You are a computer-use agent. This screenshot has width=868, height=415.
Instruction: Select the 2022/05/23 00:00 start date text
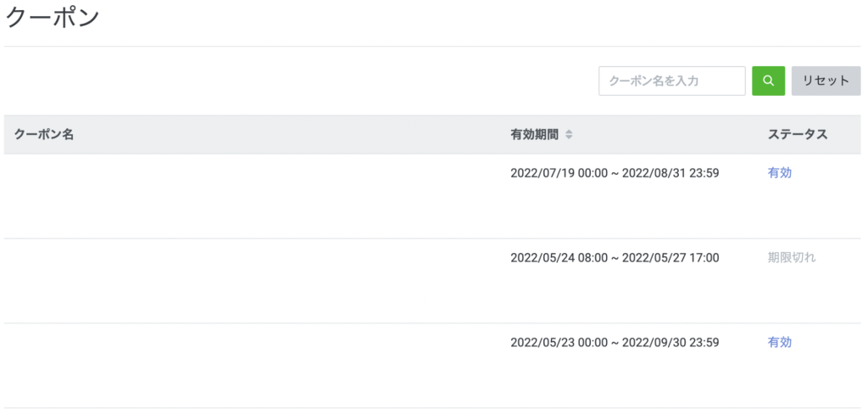pyautogui.click(x=559, y=342)
